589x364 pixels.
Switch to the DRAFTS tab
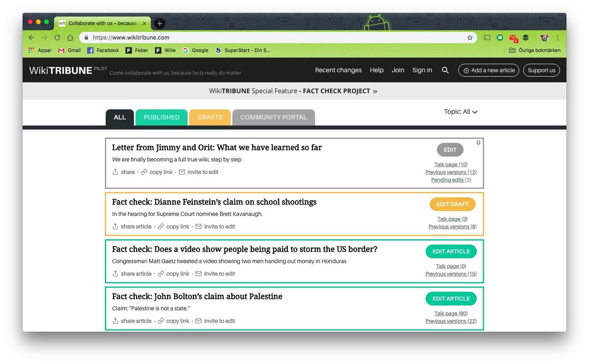coord(210,117)
